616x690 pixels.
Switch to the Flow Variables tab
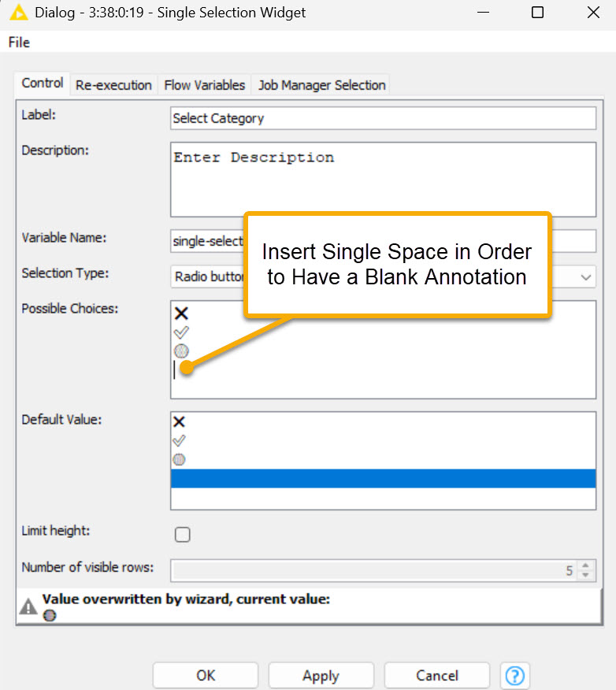pos(205,85)
